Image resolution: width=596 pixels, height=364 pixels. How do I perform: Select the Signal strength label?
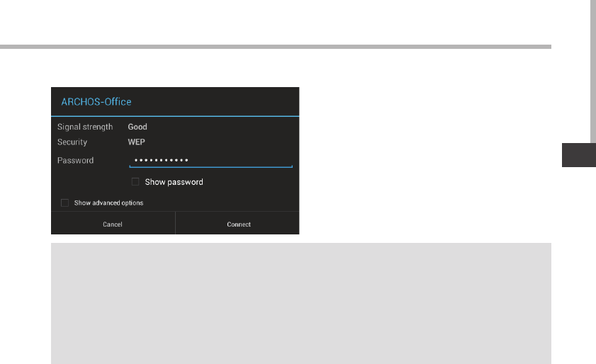point(85,127)
